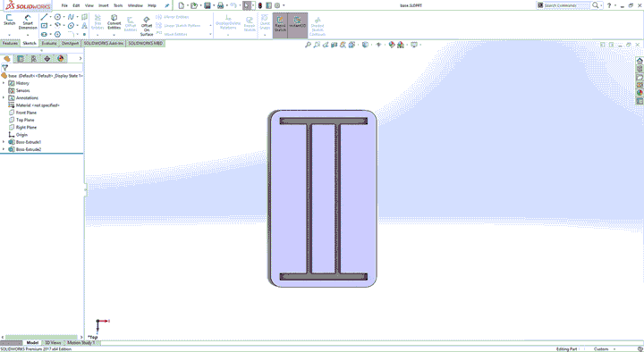The image size is (644, 352).
Task: Click the Convert Entities tool
Action: click(x=114, y=22)
